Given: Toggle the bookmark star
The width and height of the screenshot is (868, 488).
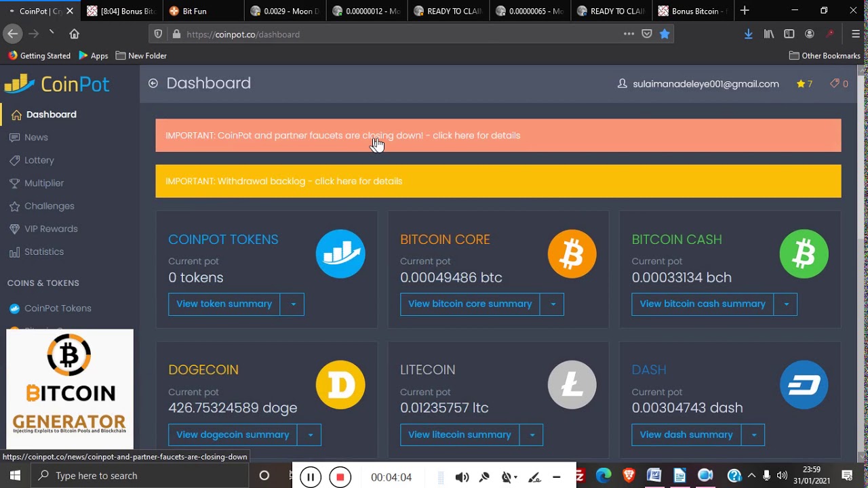Looking at the screenshot, I should [665, 34].
